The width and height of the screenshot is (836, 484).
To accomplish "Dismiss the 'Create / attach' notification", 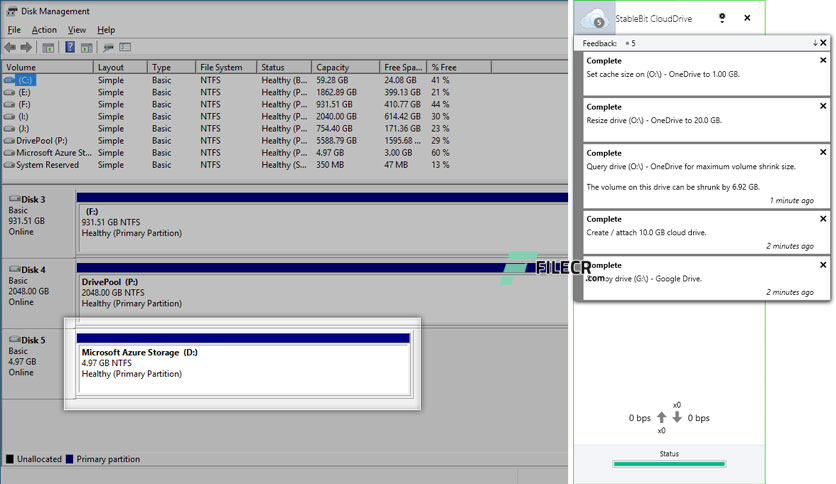I will point(823,219).
